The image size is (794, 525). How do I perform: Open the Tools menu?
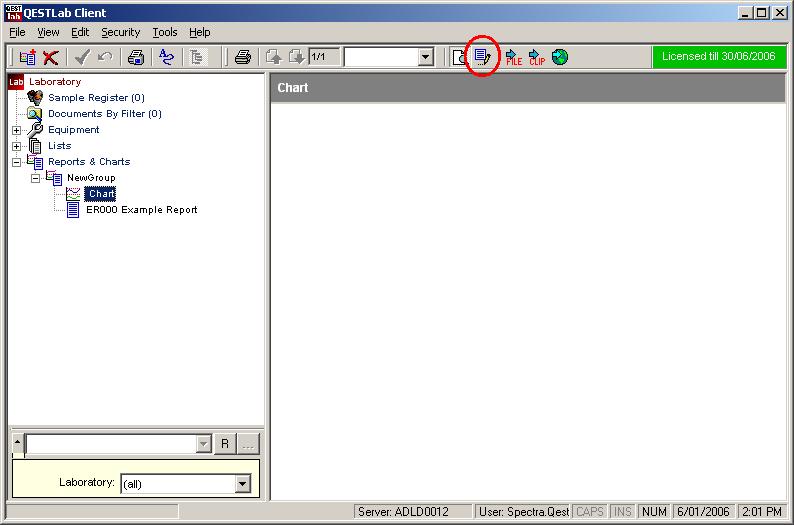164,32
